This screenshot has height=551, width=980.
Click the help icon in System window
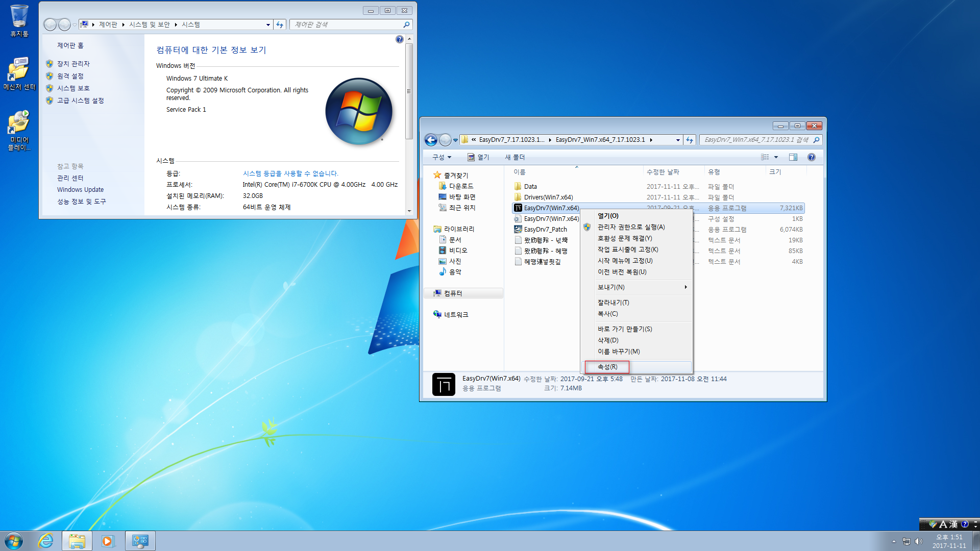[399, 39]
